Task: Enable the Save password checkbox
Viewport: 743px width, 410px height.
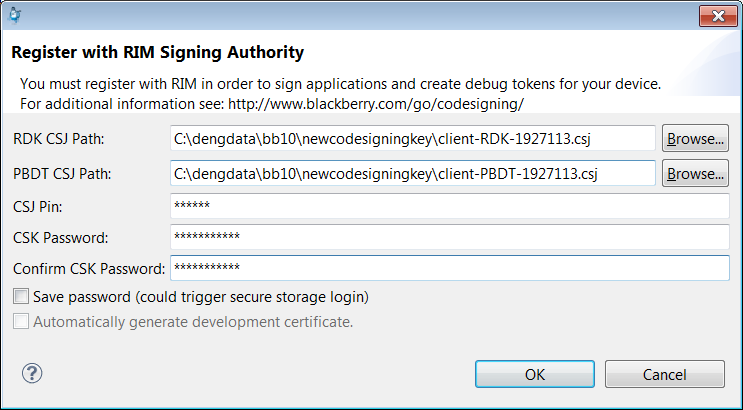Action: point(21,297)
